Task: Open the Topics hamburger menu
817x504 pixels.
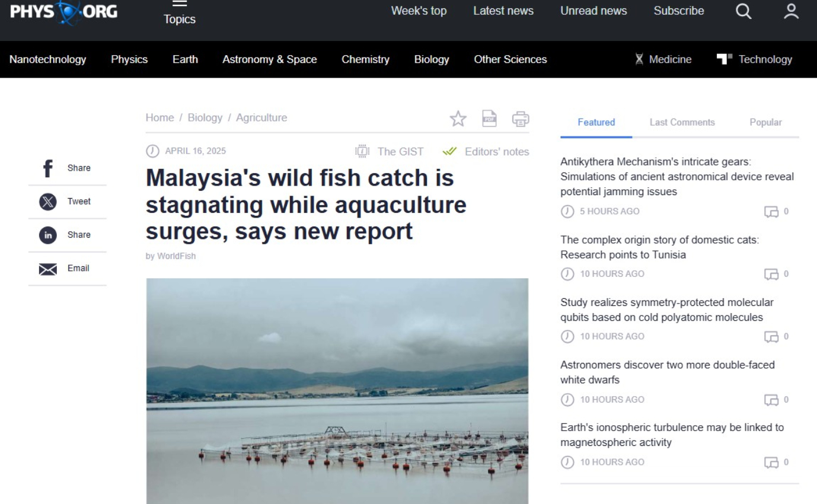Action: [179, 13]
